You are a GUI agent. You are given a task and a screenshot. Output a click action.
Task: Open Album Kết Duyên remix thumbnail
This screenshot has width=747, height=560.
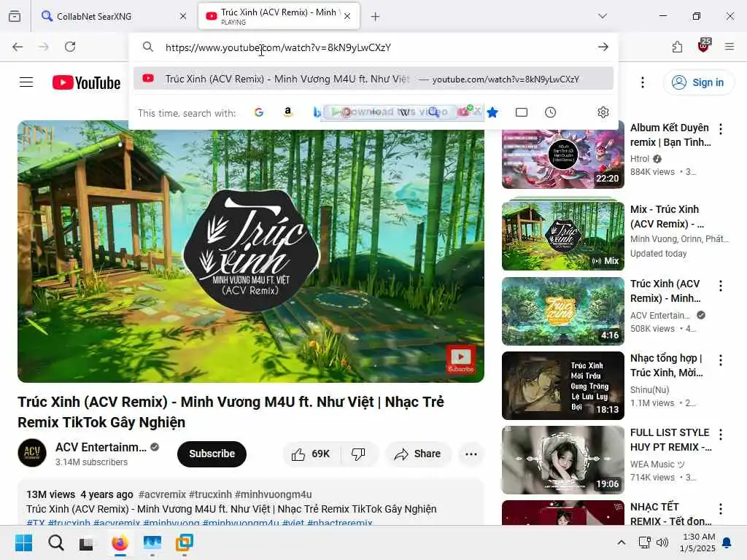click(563, 155)
